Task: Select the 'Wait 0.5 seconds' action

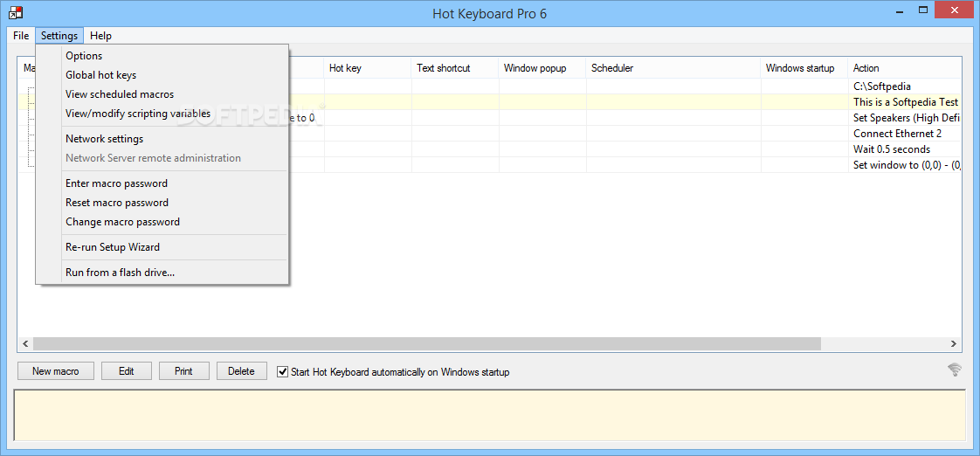Action: pos(904,149)
